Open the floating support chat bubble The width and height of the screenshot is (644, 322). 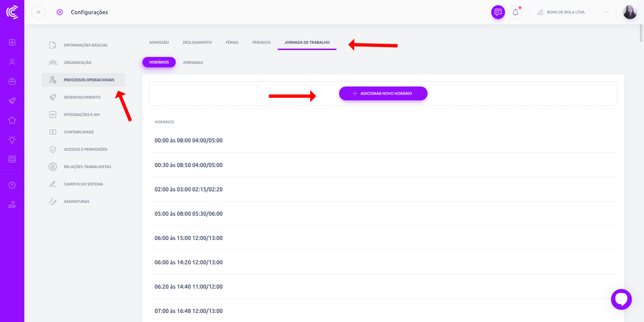621,299
